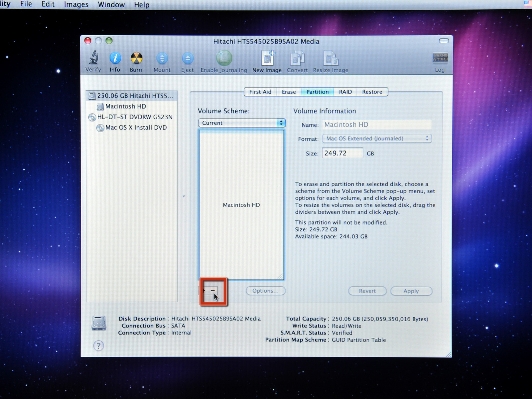This screenshot has width=532, height=399.
Task: Select the 250.06 GB Hitachi disk
Action: (132, 96)
